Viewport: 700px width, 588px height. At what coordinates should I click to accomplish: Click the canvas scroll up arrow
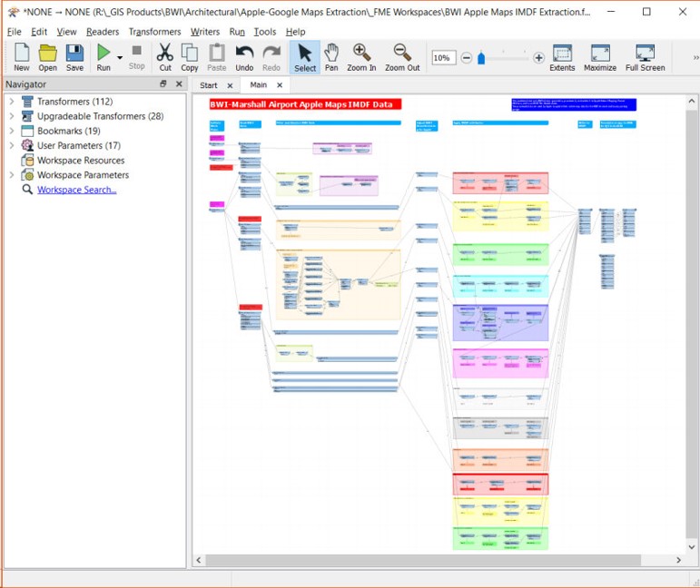click(691, 102)
